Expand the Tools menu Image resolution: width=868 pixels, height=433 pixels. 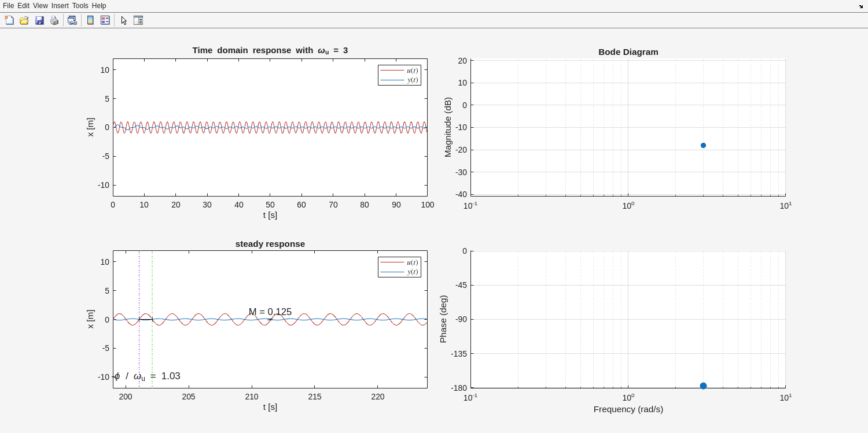point(80,6)
